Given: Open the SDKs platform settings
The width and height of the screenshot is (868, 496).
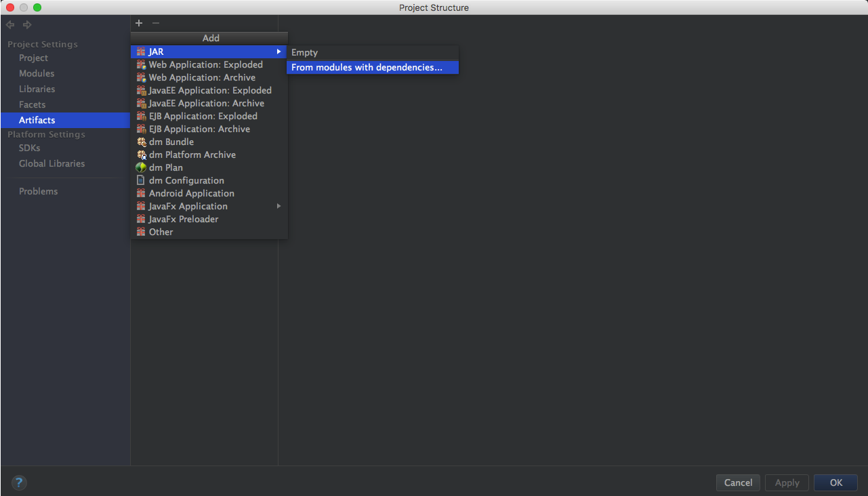Looking at the screenshot, I should [30, 148].
